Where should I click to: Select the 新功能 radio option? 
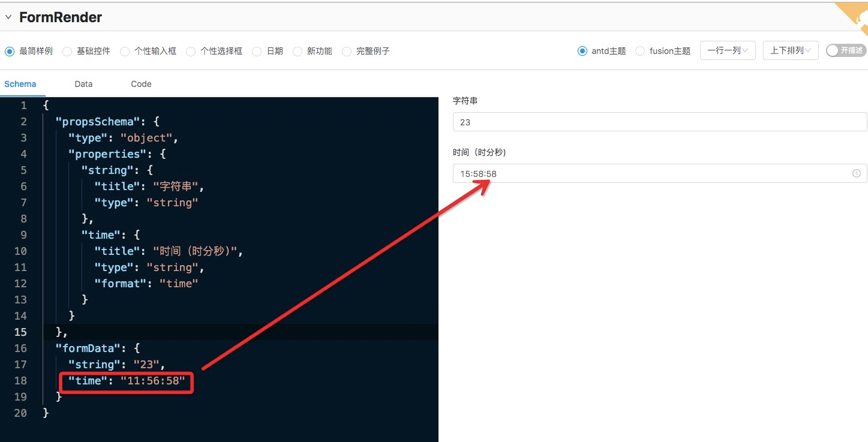[x=298, y=52]
